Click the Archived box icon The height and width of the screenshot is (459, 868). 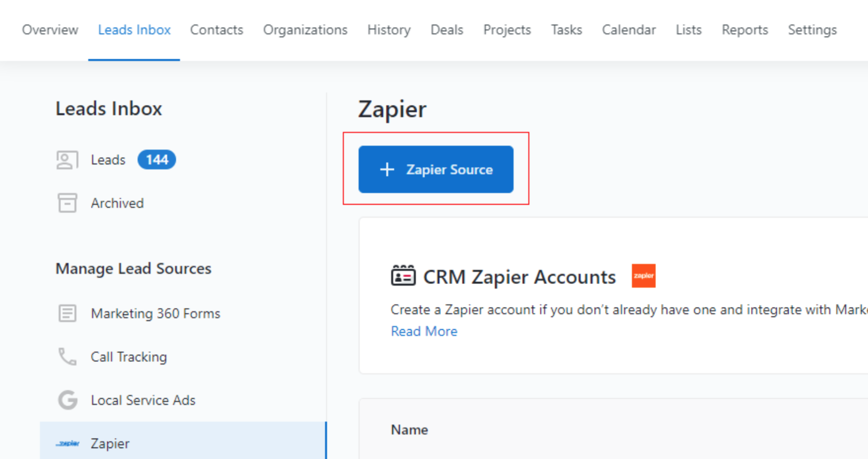pos(67,203)
